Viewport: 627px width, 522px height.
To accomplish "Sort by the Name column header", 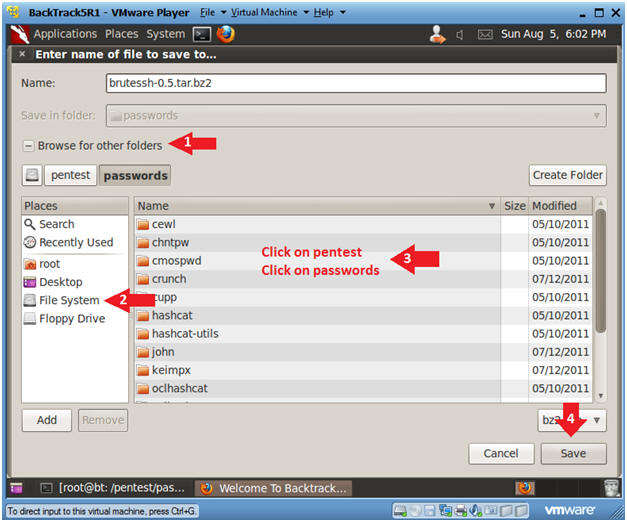I will coord(317,206).
